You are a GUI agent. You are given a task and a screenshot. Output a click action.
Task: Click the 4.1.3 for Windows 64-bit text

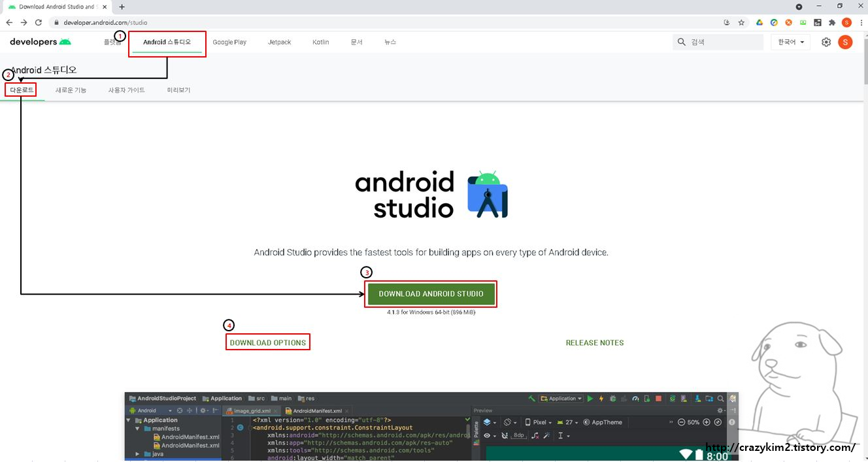431,312
